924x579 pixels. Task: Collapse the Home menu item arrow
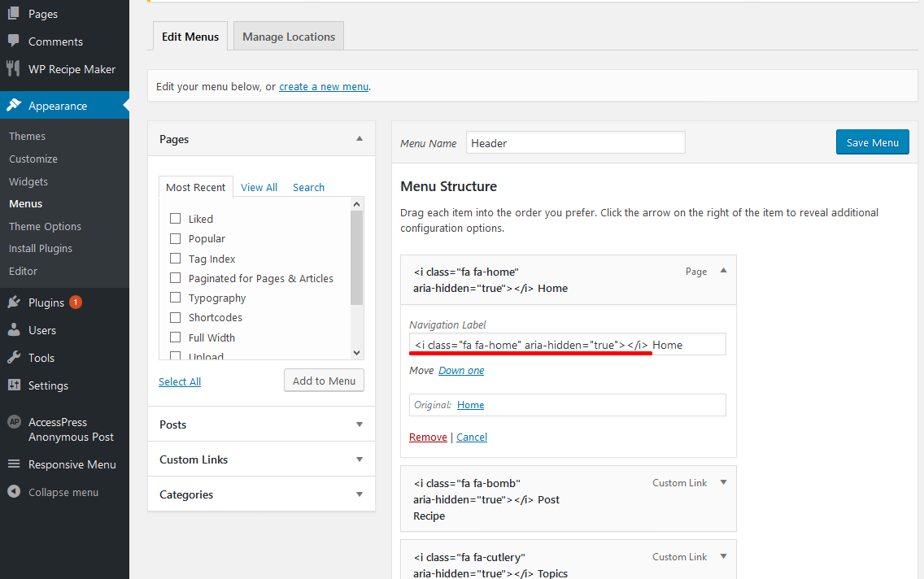(723, 271)
